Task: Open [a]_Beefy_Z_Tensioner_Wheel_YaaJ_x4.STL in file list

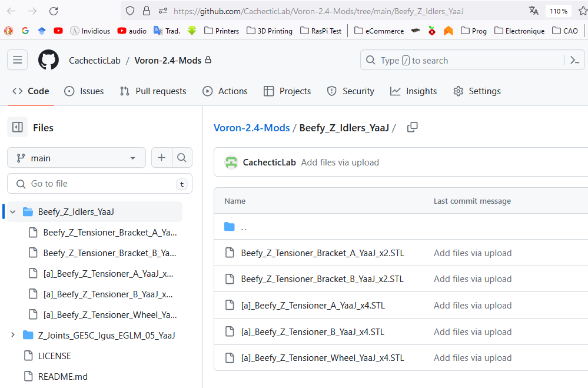Action: [x=323, y=357]
